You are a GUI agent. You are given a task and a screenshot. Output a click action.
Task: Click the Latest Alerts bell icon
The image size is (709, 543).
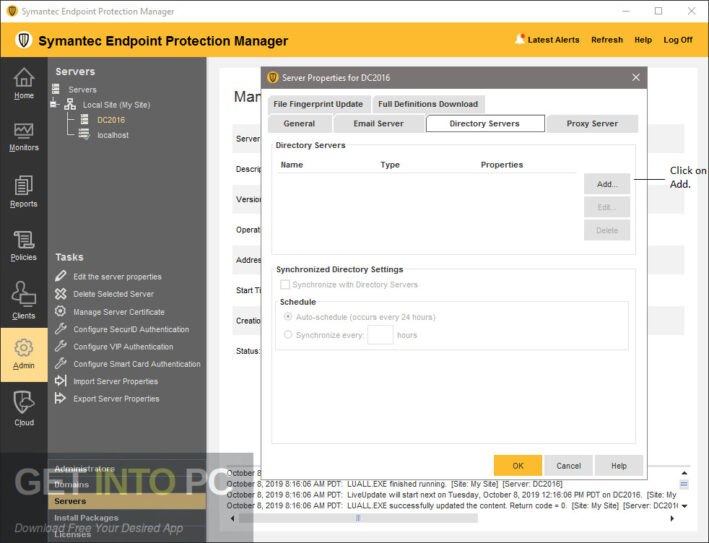tap(520, 39)
